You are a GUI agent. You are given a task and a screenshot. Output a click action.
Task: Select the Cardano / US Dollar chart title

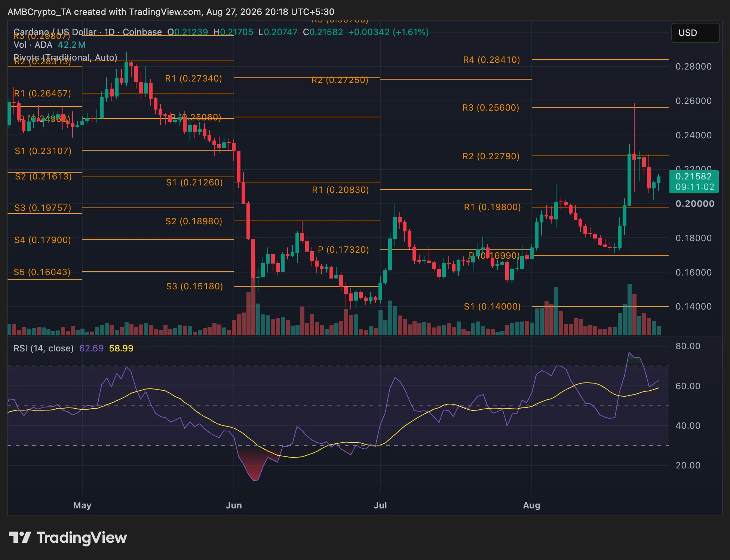coord(88,32)
